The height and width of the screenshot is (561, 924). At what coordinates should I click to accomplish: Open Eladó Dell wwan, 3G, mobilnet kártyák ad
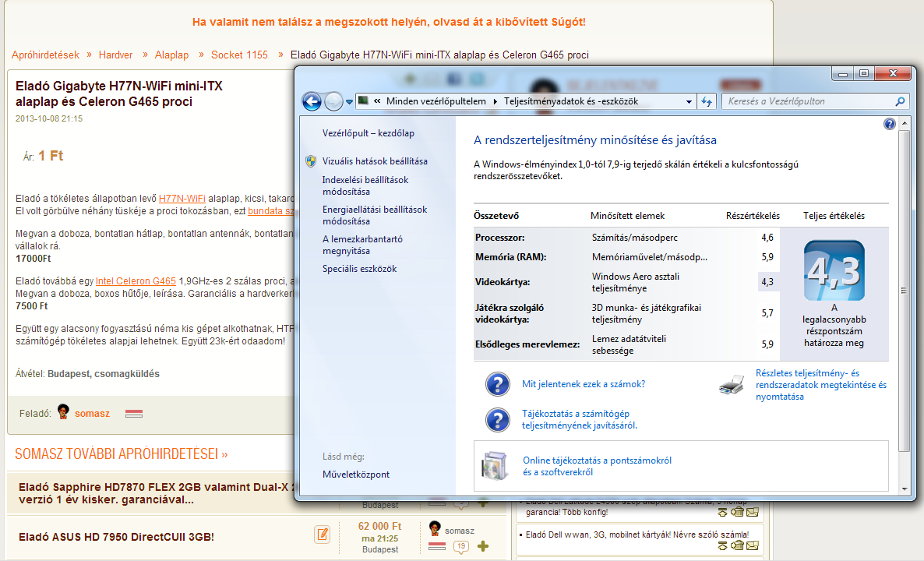click(637, 535)
